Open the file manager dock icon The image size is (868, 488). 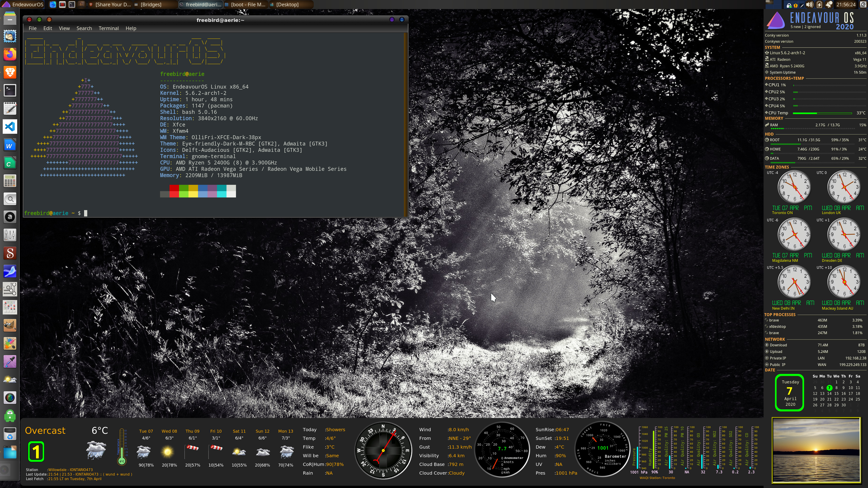10,18
